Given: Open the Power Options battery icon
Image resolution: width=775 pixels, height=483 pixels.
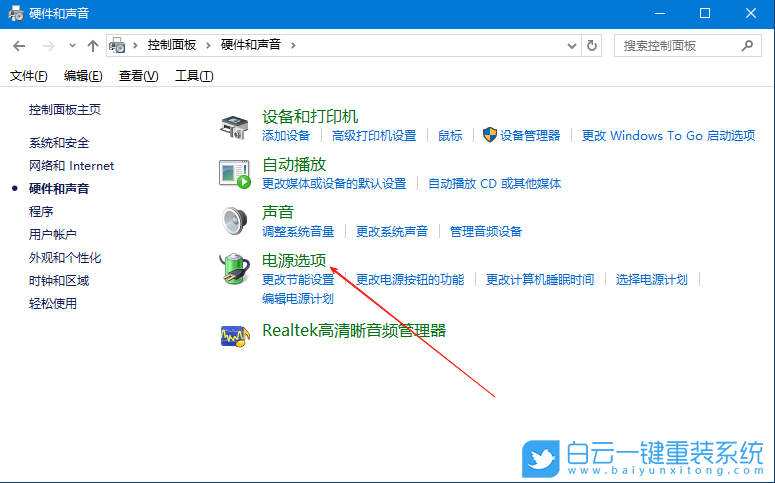Looking at the screenshot, I should pos(234,268).
